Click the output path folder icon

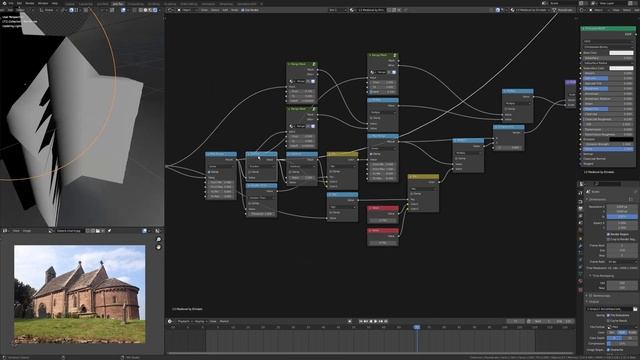pyautogui.click(x=635, y=309)
